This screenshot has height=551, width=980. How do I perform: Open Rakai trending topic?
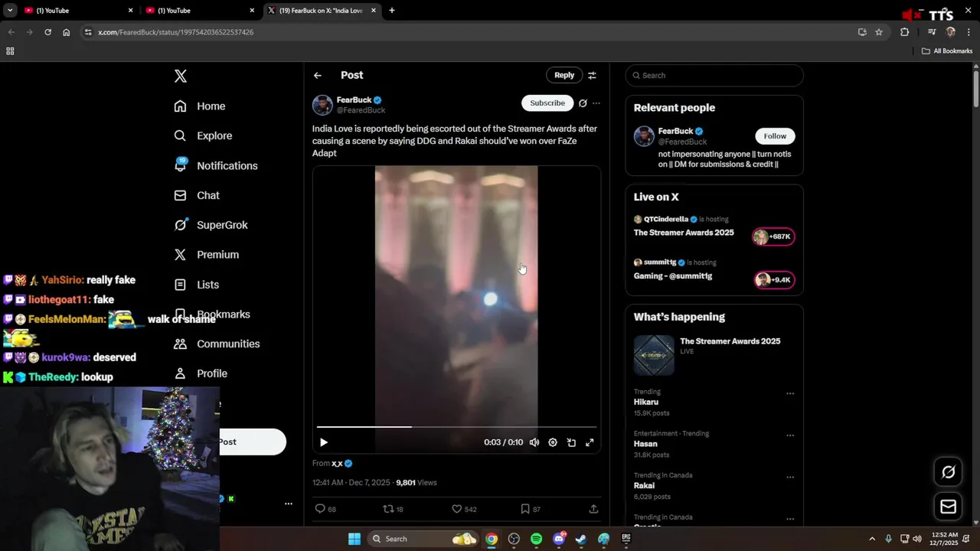(644, 486)
